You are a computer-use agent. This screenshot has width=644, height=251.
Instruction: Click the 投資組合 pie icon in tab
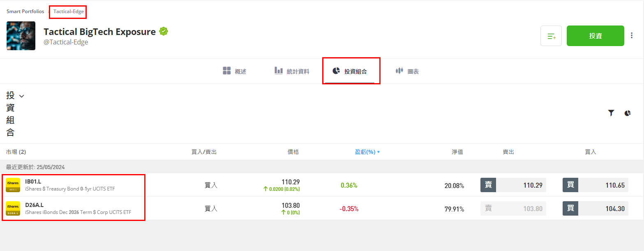[x=336, y=71]
